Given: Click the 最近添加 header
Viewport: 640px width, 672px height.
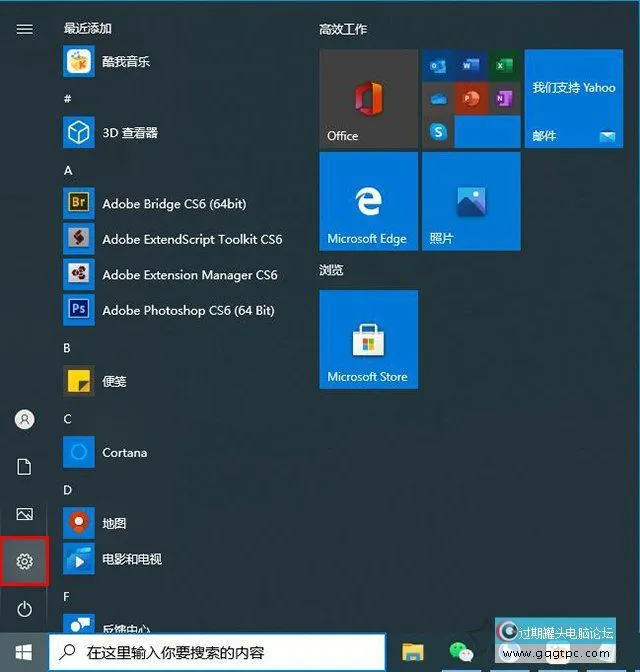Looking at the screenshot, I should tap(88, 28).
